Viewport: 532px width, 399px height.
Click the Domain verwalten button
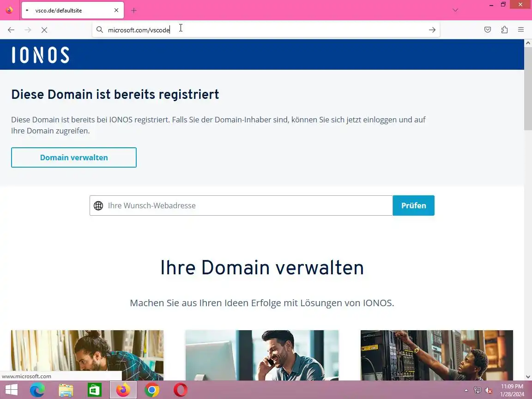[x=73, y=157]
